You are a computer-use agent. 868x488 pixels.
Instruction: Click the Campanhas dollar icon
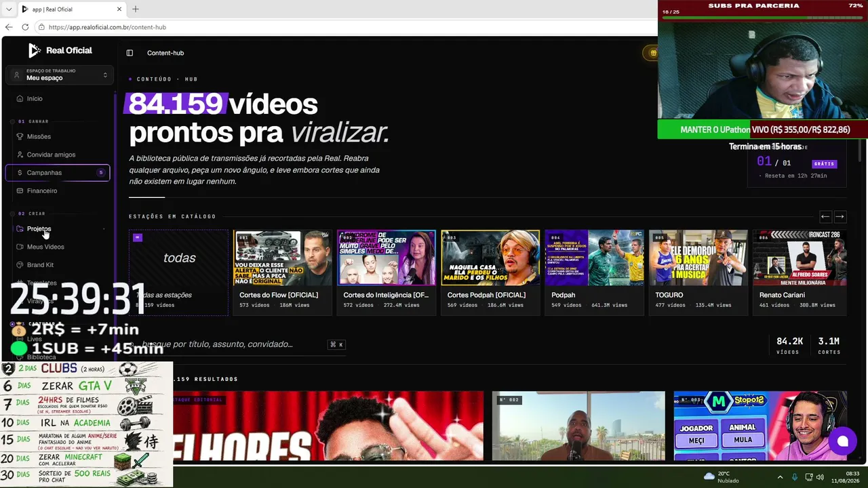point(20,173)
